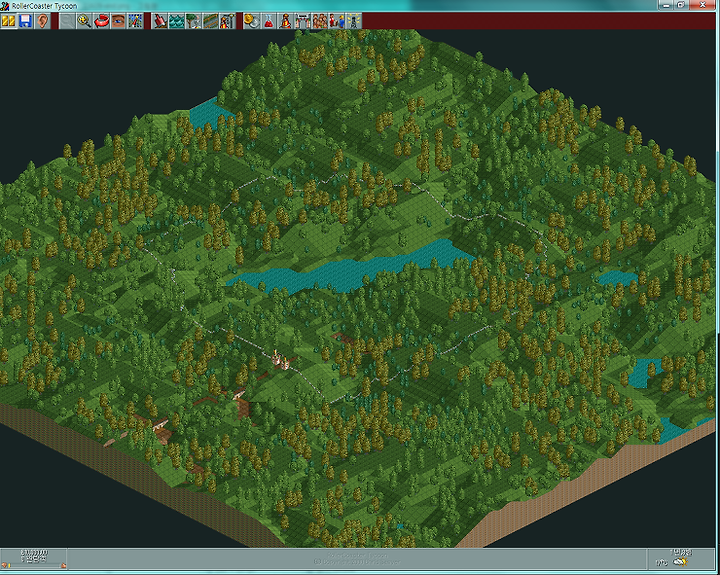Open the footpath construction tool
The width and height of the screenshot is (720, 575).
[x=210, y=21]
